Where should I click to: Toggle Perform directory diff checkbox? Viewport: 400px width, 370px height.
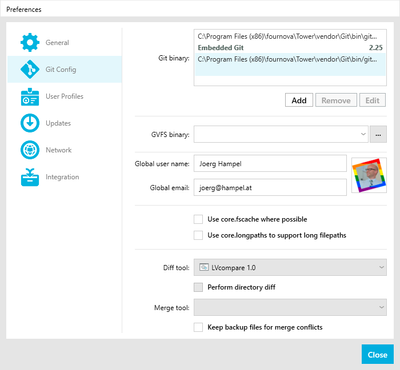(198, 287)
